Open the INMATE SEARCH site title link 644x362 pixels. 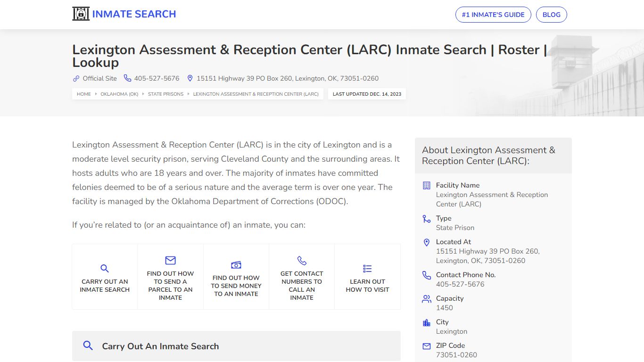(x=134, y=14)
